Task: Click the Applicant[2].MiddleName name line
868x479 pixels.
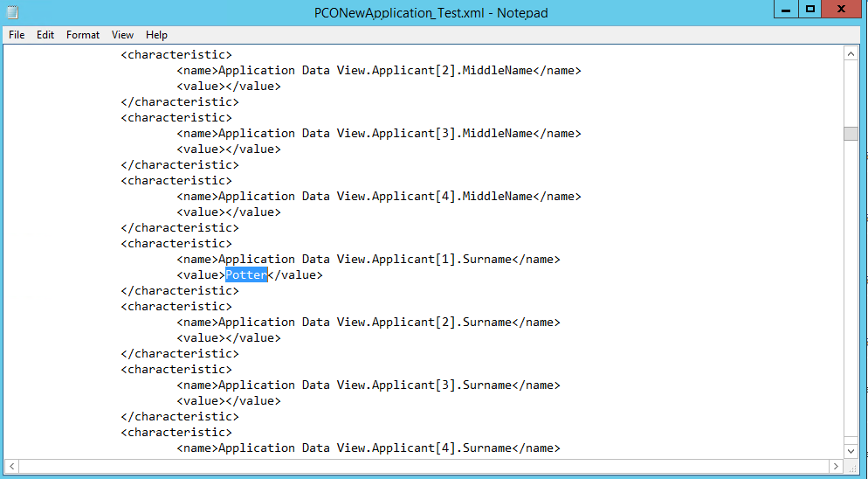Action: pos(379,71)
